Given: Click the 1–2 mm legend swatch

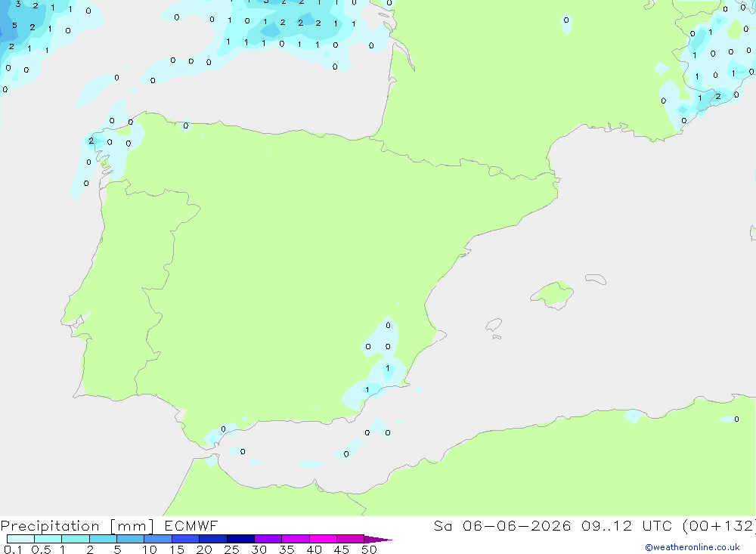Looking at the screenshot, I should point(75,539).
